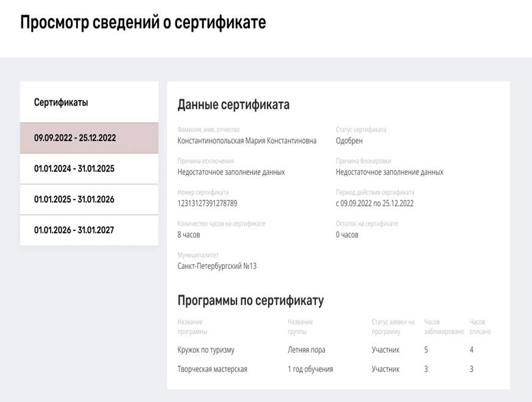Screen dimensions: 532x402
Task: Click the Летняя пора group name
Action: [307, 349]
